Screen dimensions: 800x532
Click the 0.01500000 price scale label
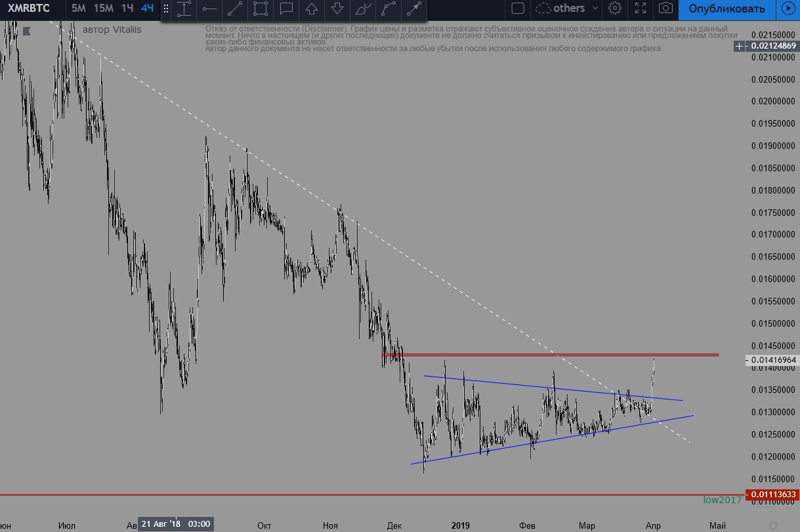click(x=773, y=324)
